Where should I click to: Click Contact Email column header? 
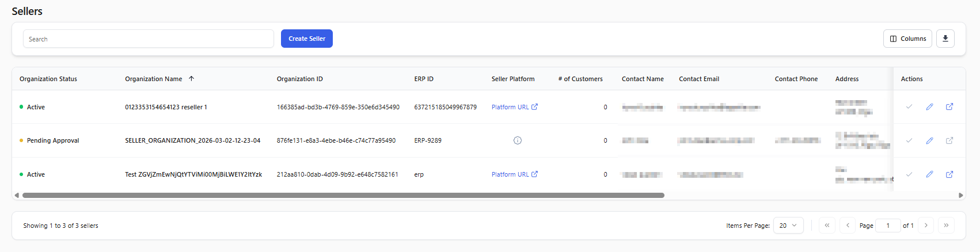click(x=699, y=79)
